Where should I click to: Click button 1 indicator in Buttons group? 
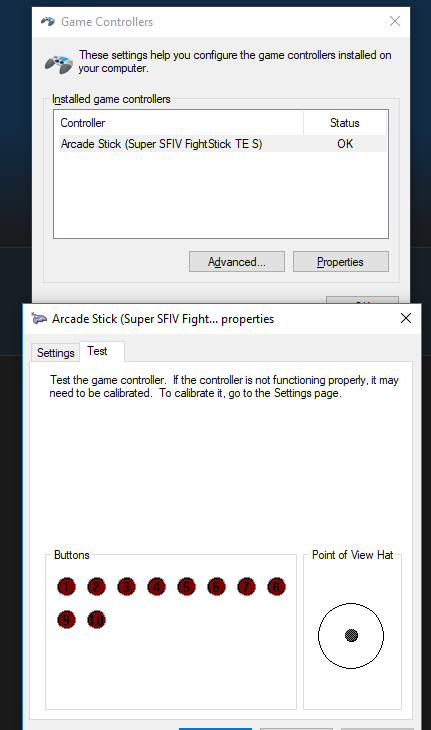[x=67, y=587]
